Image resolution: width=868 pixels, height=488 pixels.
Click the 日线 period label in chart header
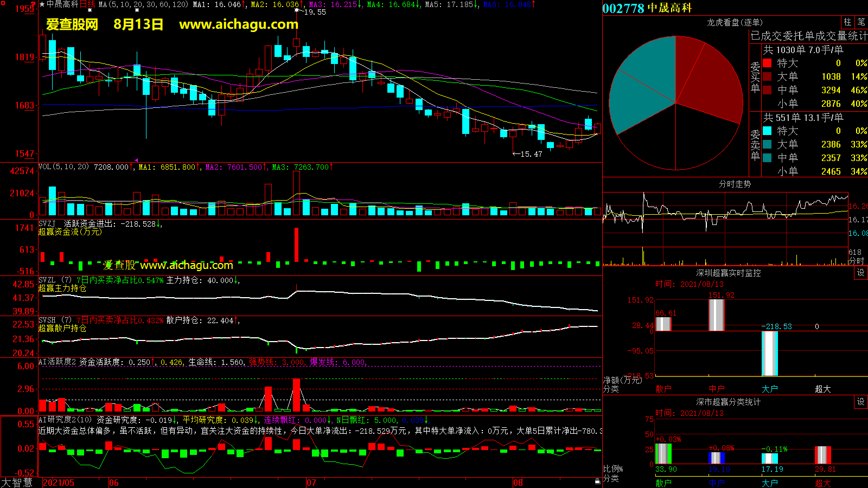point(87,4)
